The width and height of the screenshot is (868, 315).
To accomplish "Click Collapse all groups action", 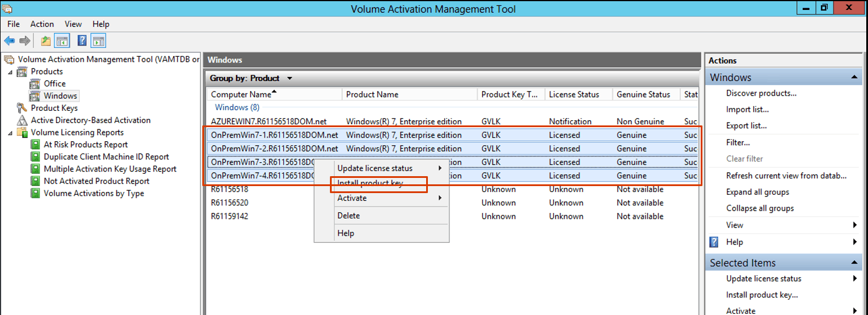I will coord(760,208).
